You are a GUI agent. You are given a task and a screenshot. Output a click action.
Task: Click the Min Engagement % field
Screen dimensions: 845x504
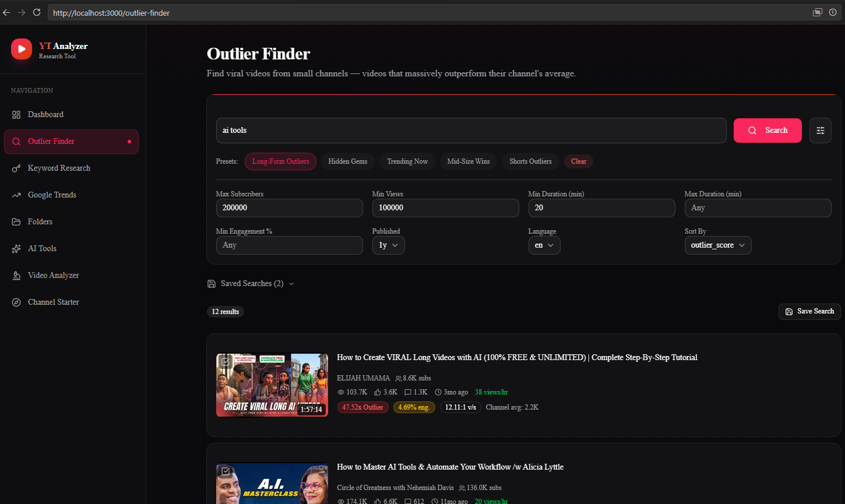tap(289, 245)
